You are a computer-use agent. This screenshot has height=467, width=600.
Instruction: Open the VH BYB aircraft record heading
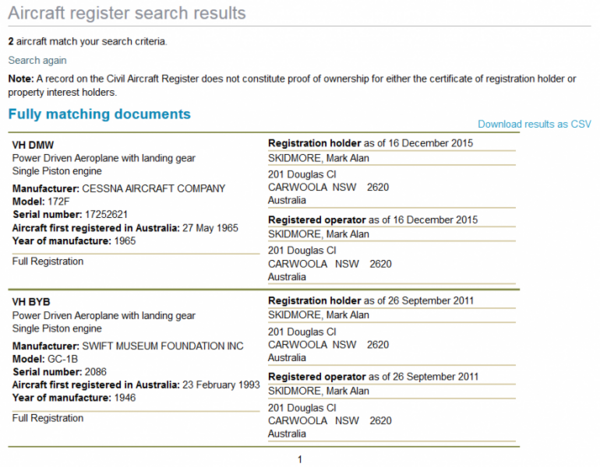30,300
